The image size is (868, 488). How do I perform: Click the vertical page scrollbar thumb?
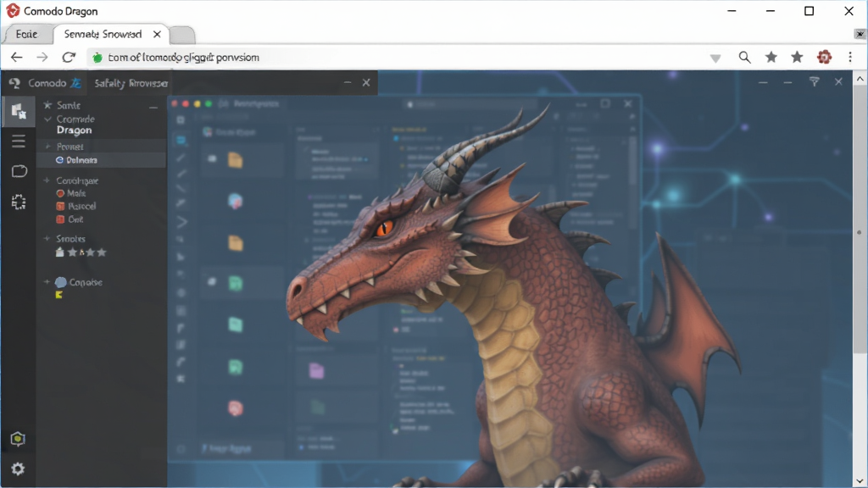860,219
